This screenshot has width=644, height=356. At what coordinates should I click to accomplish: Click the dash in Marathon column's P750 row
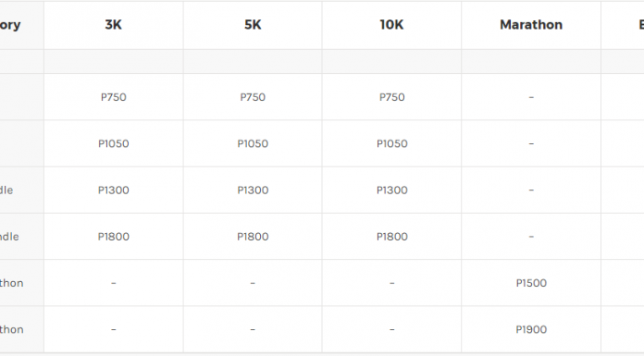531,97
